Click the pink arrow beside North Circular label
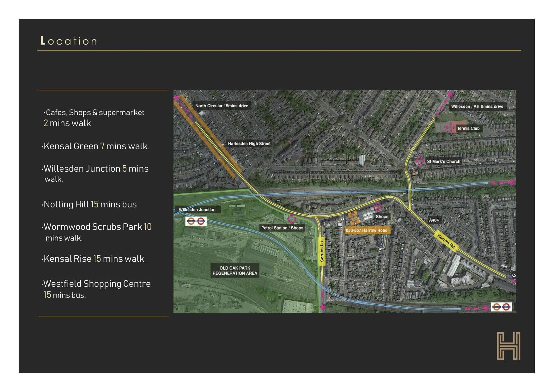Viewport: 554px width, 392px height. pyautogui.click(x=177, y=98)
